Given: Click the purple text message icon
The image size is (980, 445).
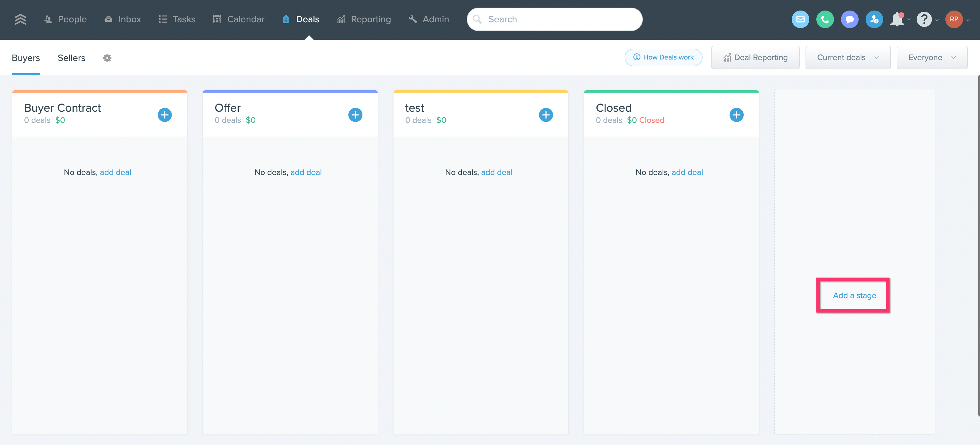Looking at the screenshot, I should tap(850, 19).
